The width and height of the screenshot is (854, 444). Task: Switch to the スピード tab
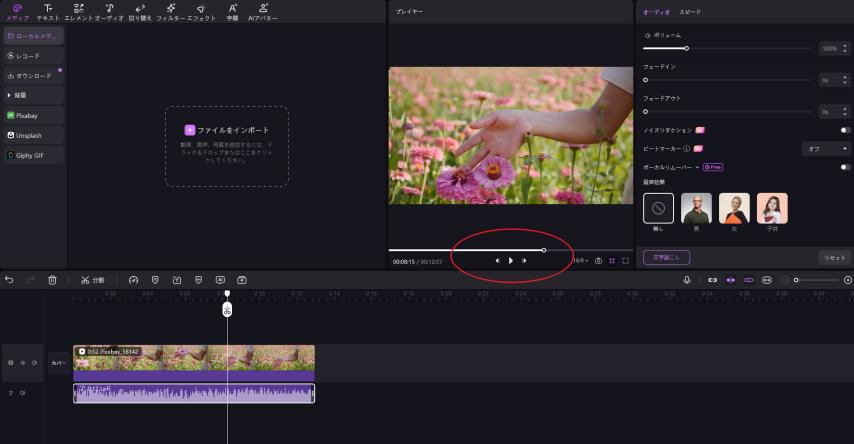click(x=691, y=12)
